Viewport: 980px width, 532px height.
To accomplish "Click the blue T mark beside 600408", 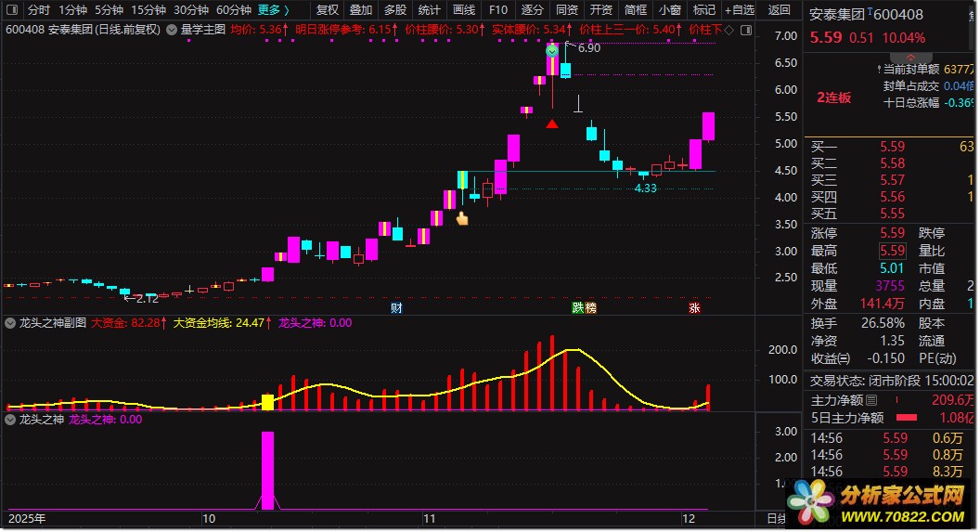I will point(870,11).
